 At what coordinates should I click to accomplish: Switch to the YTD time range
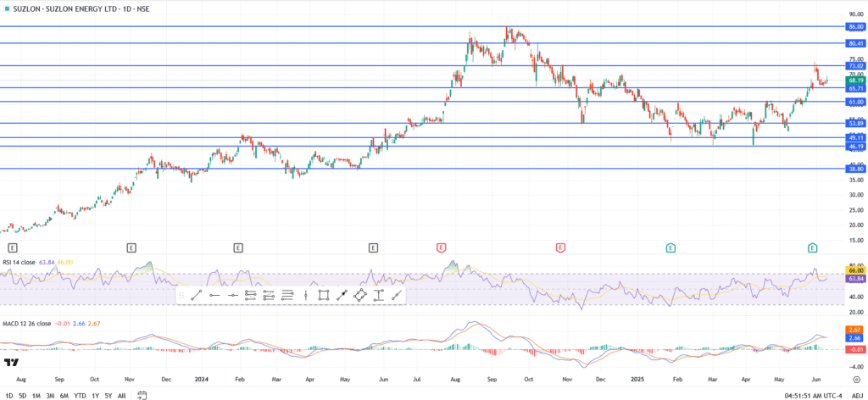click(x=80, y=394)
